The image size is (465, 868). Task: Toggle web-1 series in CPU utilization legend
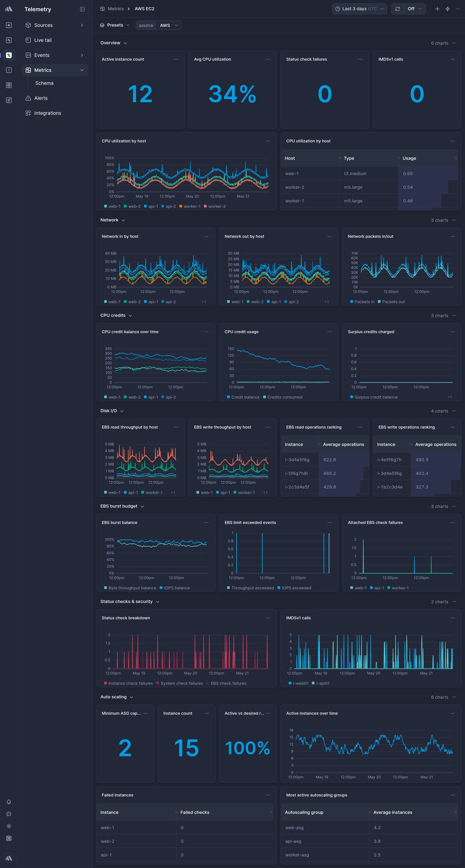tap(112, 206)
